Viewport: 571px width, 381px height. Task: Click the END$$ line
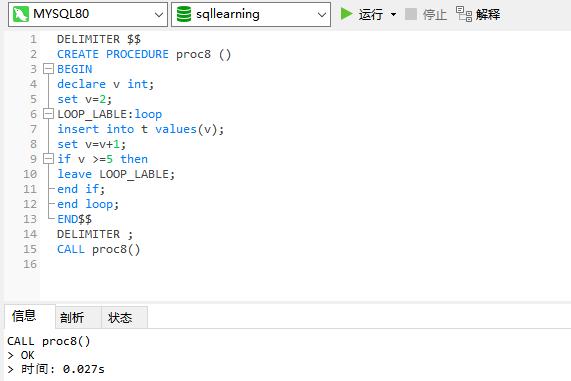pos(74,219)
